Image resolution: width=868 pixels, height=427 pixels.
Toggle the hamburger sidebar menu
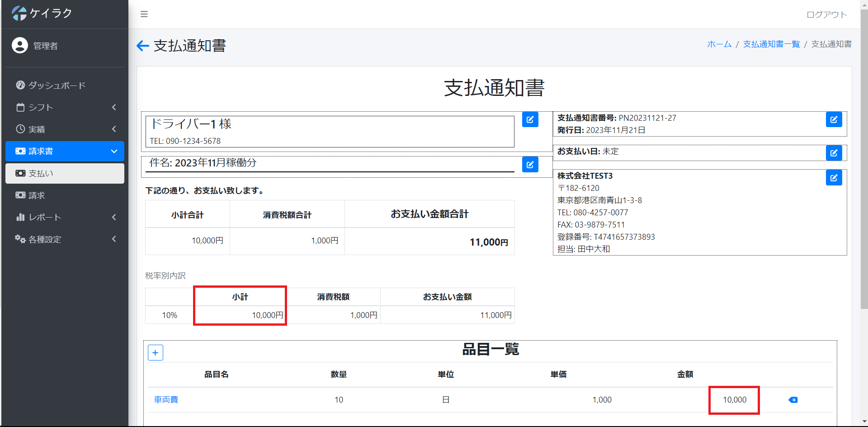(144, 14)
